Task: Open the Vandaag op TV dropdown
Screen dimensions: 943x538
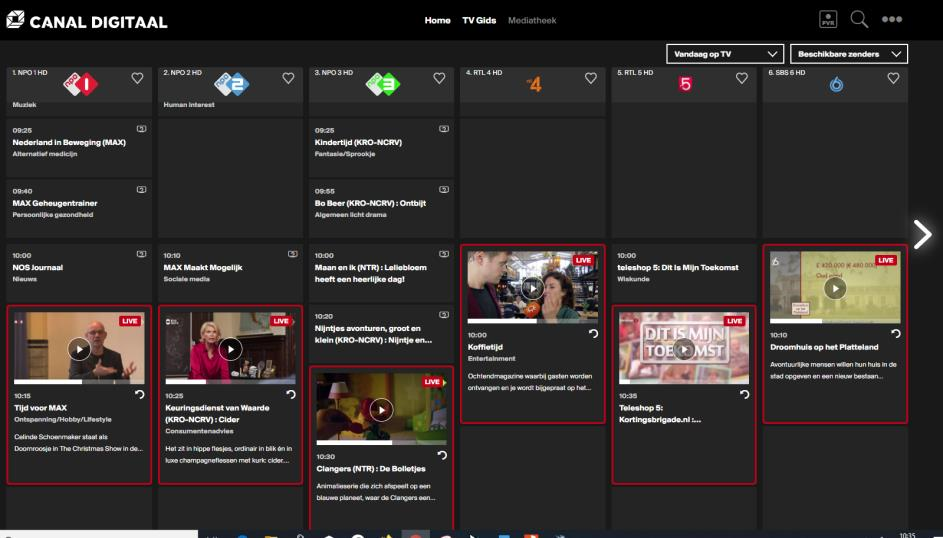Action: tap(724, 54)
